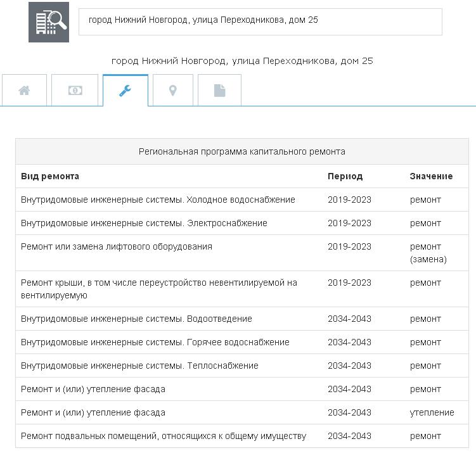Viewport: 476px width, 458px height.
Task: Click 'Ремонт или замена лифтового оборудования' row
Action: coord(117,246)
